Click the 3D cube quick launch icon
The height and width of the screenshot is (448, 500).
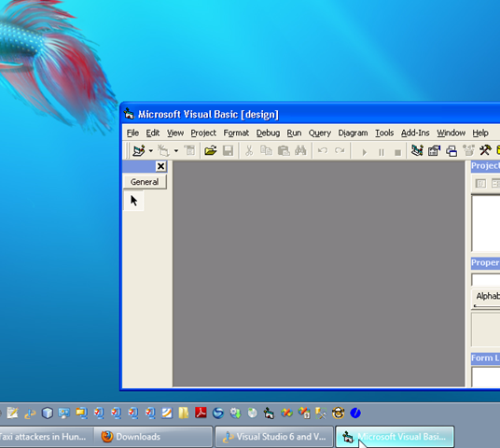[x=48, y=413]
